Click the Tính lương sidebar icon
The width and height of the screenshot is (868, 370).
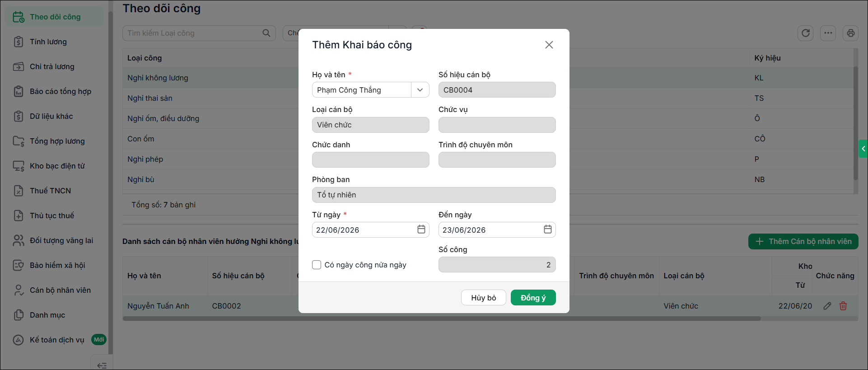[x=19, y=42]
